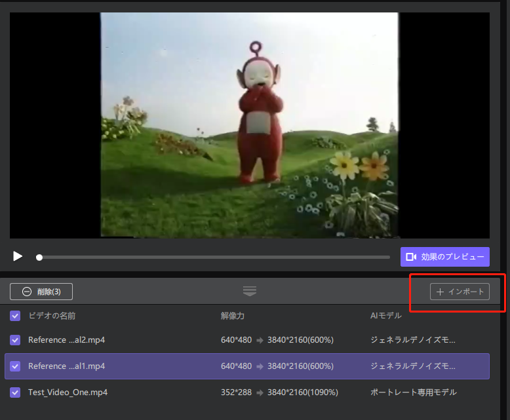Click the インポート import button
The height and width of the screenshot is (420, 510).
[460, 292]
